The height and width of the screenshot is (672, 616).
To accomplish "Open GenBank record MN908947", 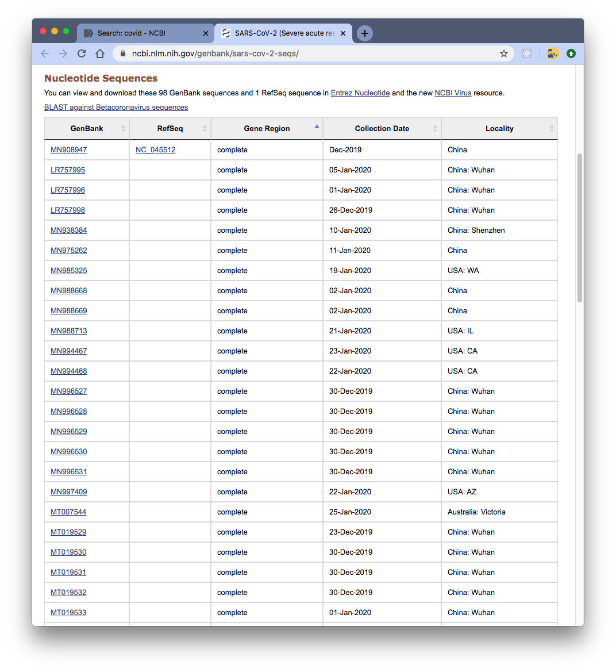I will 68,150.
